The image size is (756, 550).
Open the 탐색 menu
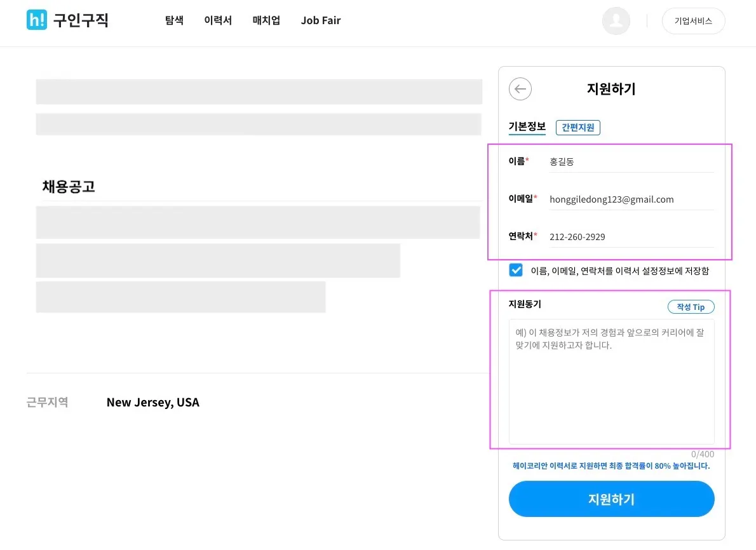pyautogui.click(x=174, y=20)
